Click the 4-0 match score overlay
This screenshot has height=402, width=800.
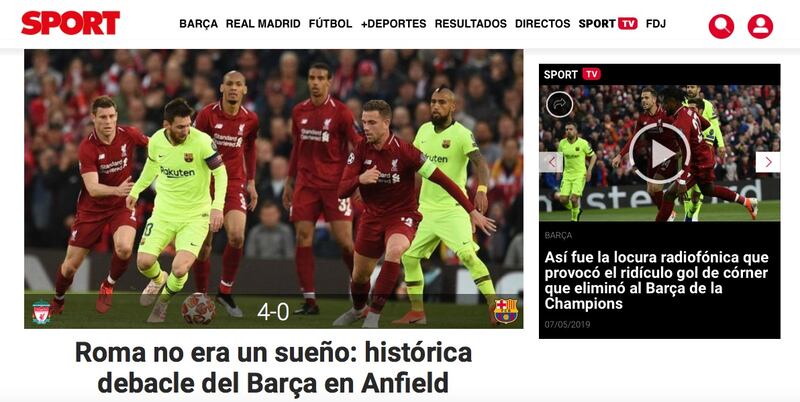click(273, 312)
